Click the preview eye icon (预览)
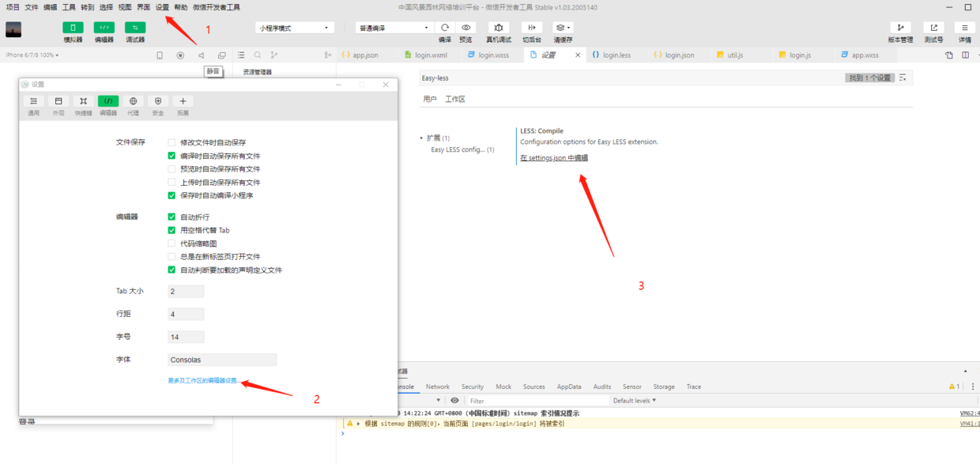Screen dimensions: 980x464 tap(466, 28)
